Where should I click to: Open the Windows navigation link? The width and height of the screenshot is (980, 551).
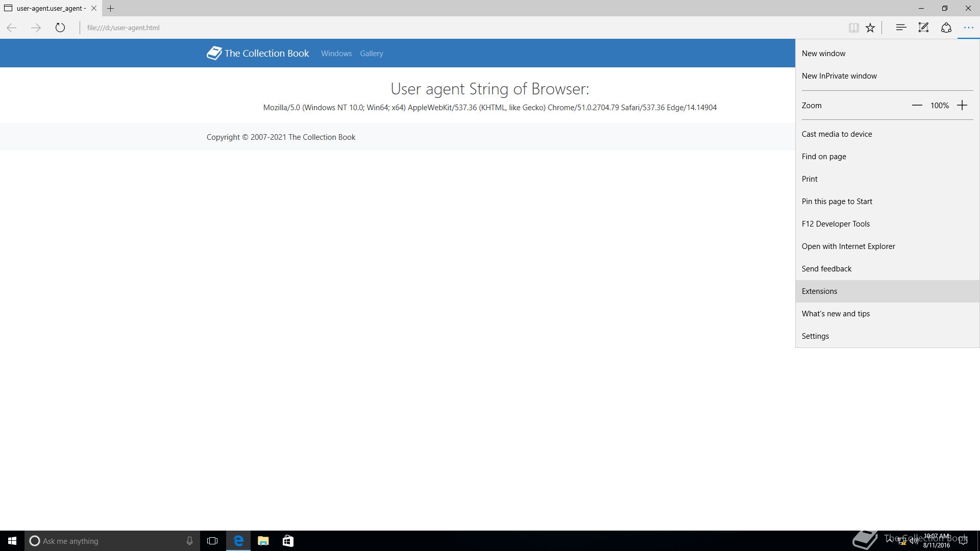[x=336, y=53]
